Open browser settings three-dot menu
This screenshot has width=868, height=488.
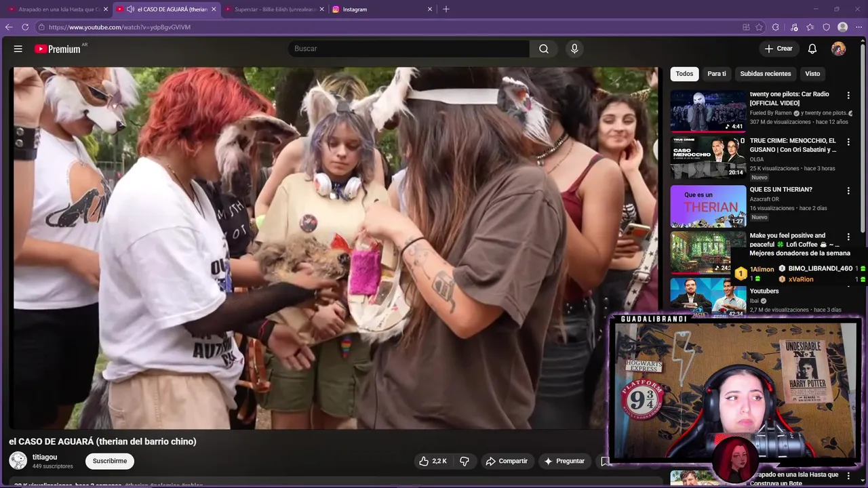[x=859, y=27]
